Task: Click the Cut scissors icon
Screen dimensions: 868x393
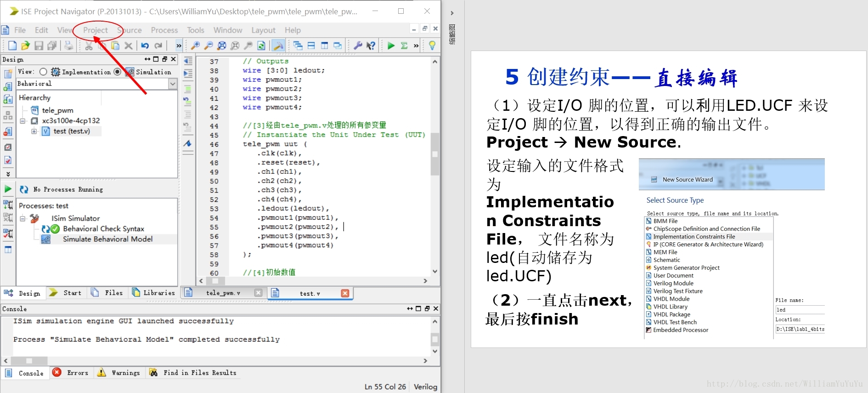Action: (x=89, y=46)
